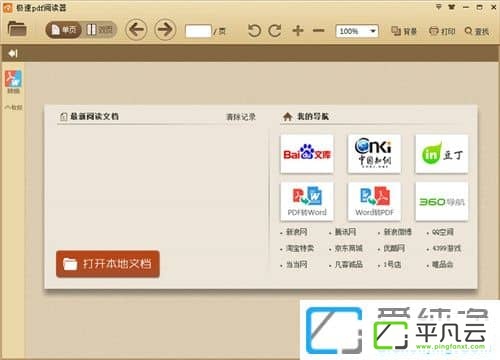Image resolution: width=500 pixels, height=360 pixels.
Task: Open the 豆丁 (in) tile
Action: (x=442, y=154)
